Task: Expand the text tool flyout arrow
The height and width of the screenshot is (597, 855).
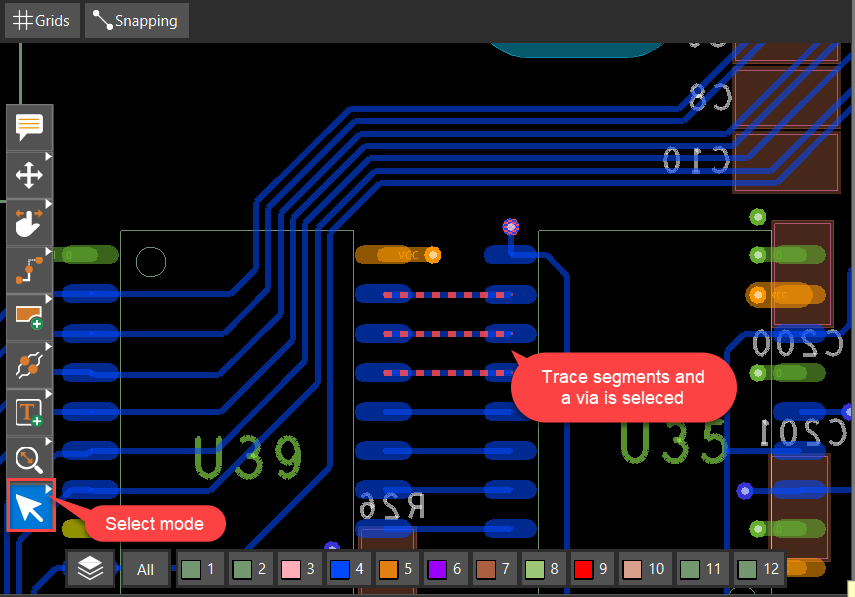Action: (x=48, y=394)
